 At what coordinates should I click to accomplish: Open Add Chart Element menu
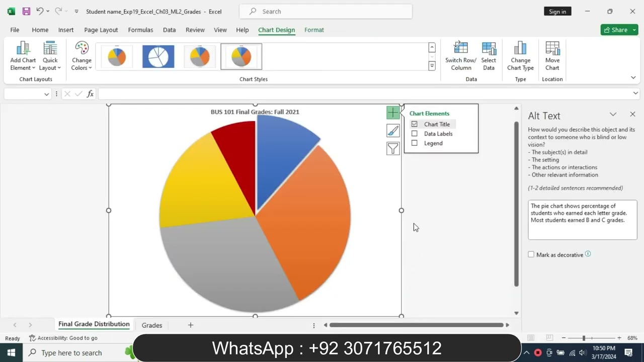coord(23,56)
